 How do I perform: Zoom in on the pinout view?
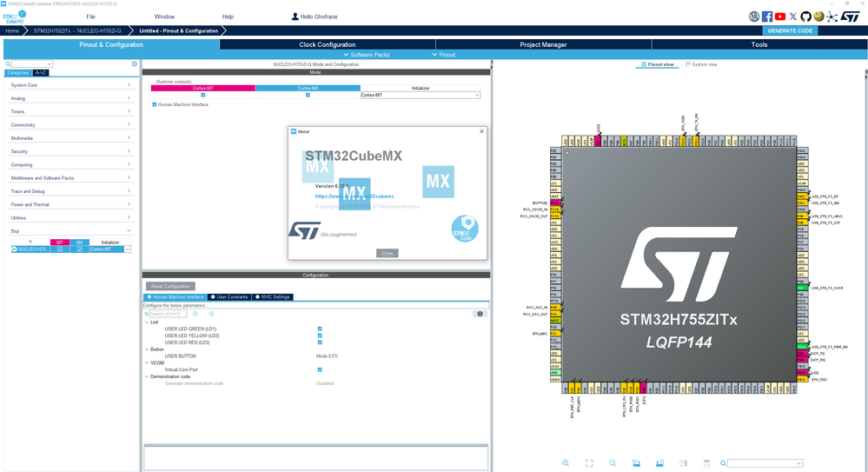pos(566,463)
